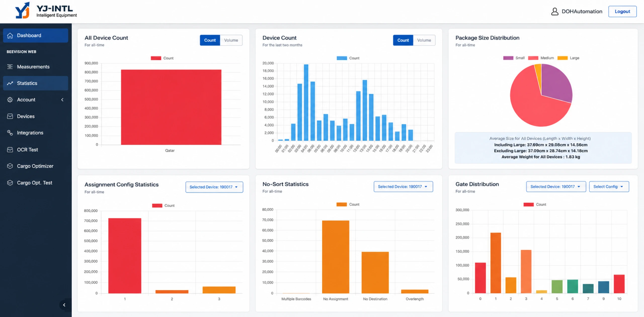Click 'Excluding Large' average size line
The image size is (644, 317).
click(x=541, y=151)
